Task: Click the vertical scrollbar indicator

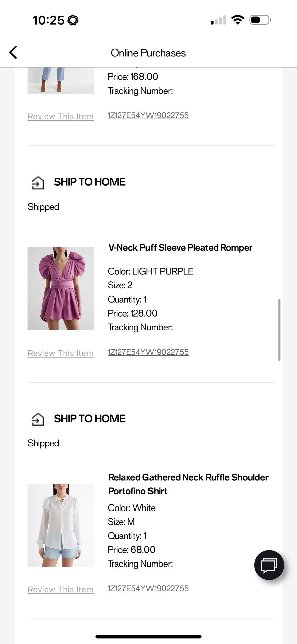Action: (279, 329)
